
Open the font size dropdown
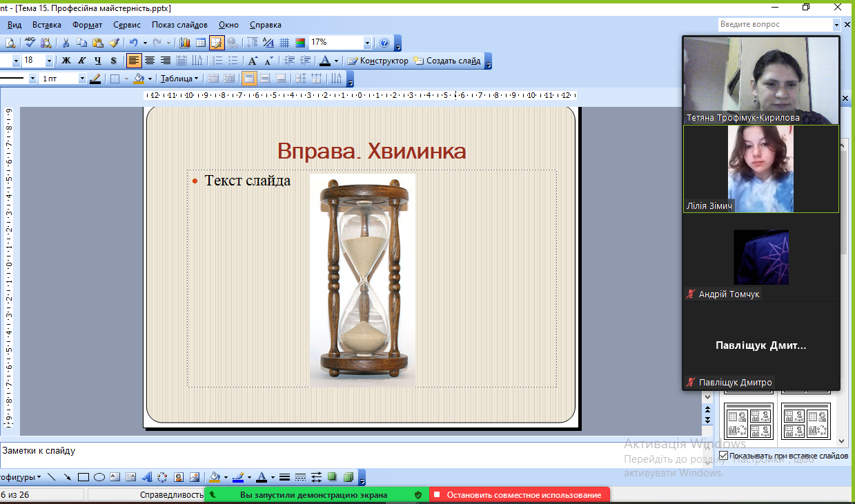click(x=49, y=61)
